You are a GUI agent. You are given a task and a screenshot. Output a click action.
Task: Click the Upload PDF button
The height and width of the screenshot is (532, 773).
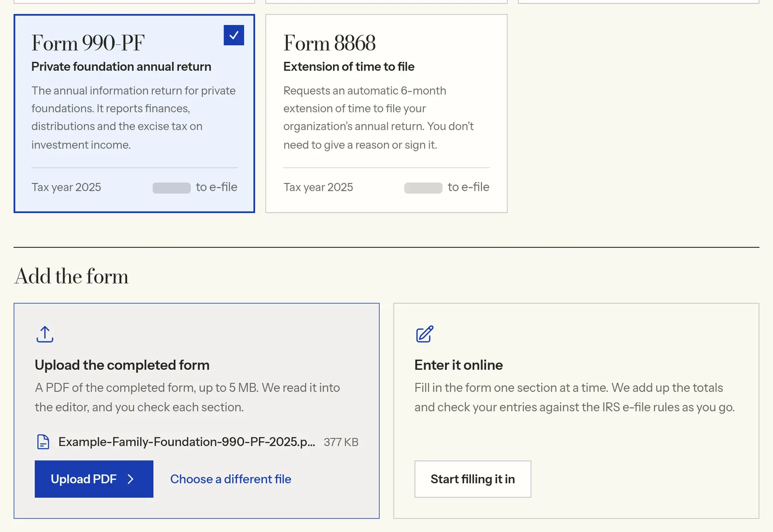[94, 479]
